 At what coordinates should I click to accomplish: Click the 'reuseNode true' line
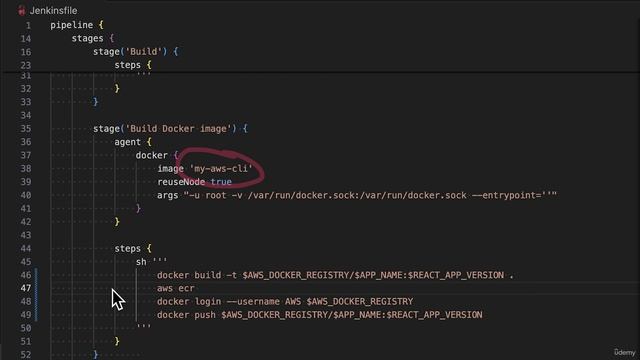[194, 182]
